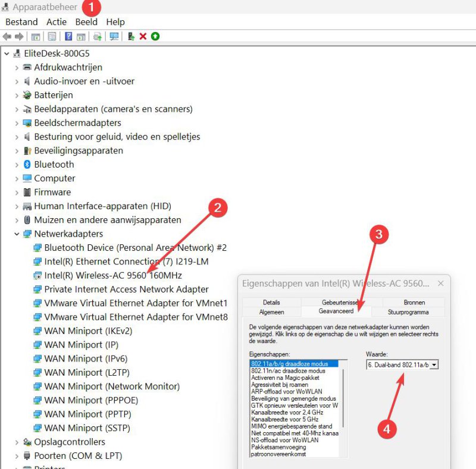Select WAN Miniport (PPPOE) entry
476x469 pixels.
click(x=91, y=401)
